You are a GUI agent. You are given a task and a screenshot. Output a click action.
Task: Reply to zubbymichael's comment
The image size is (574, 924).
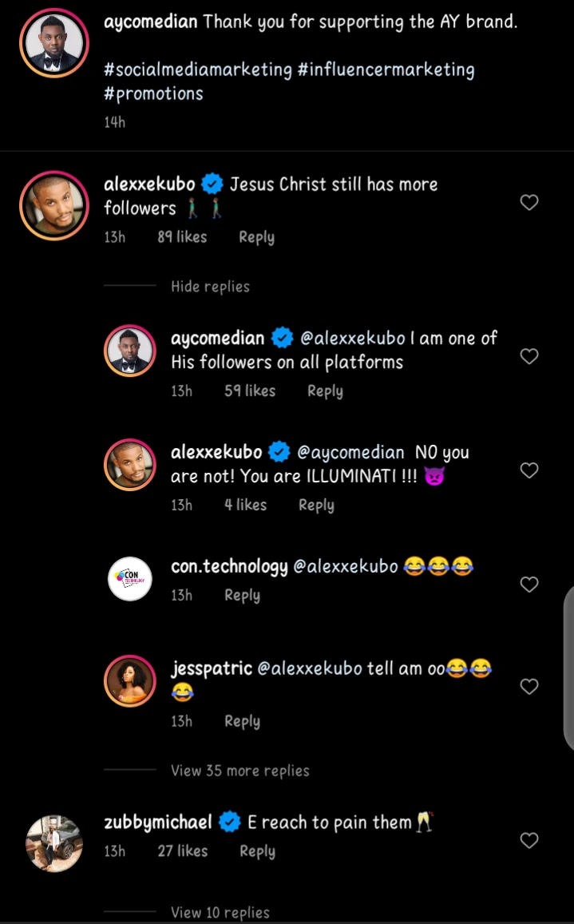257,851
